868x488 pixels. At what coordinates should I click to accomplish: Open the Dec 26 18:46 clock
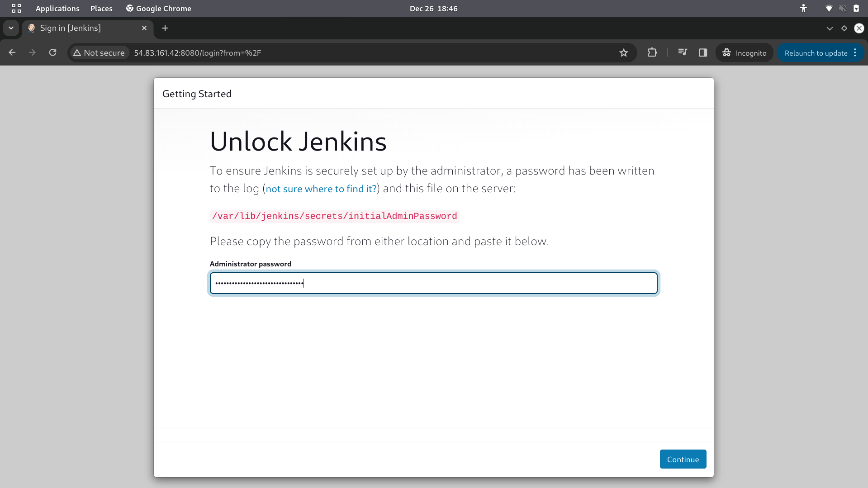tap(433, 9)
